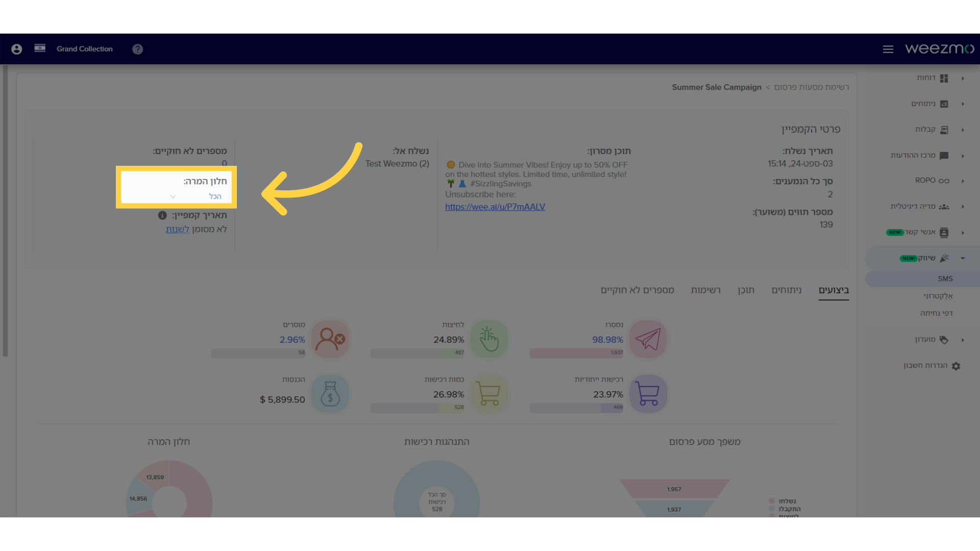Click the מוסרים user remove icon

[330, 339]
